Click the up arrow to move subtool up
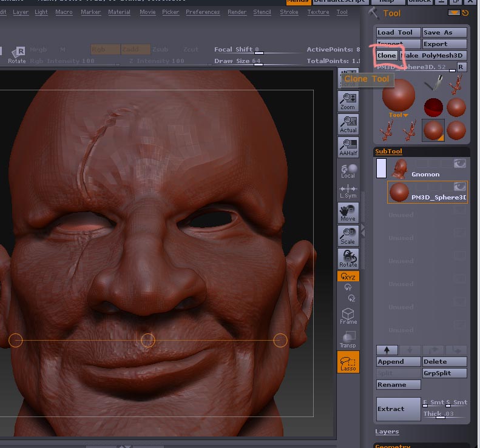This screenshot has height=448, width=480. click(387, 350)
